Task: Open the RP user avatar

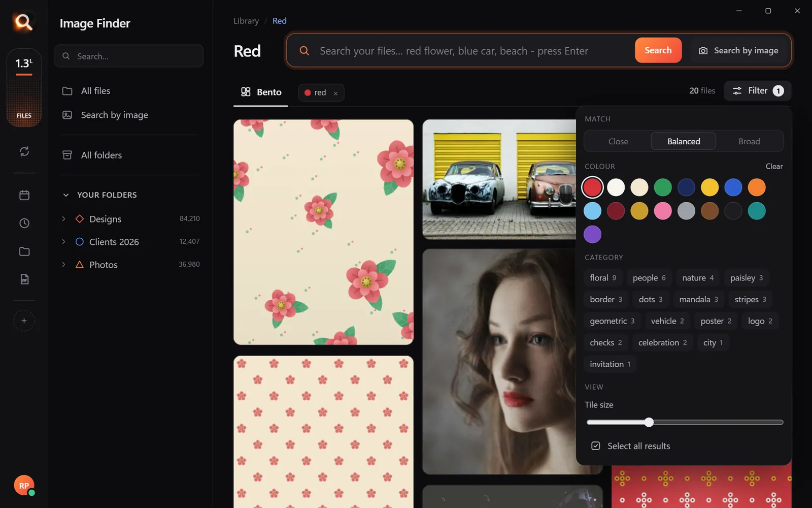Action: (24, 486)
